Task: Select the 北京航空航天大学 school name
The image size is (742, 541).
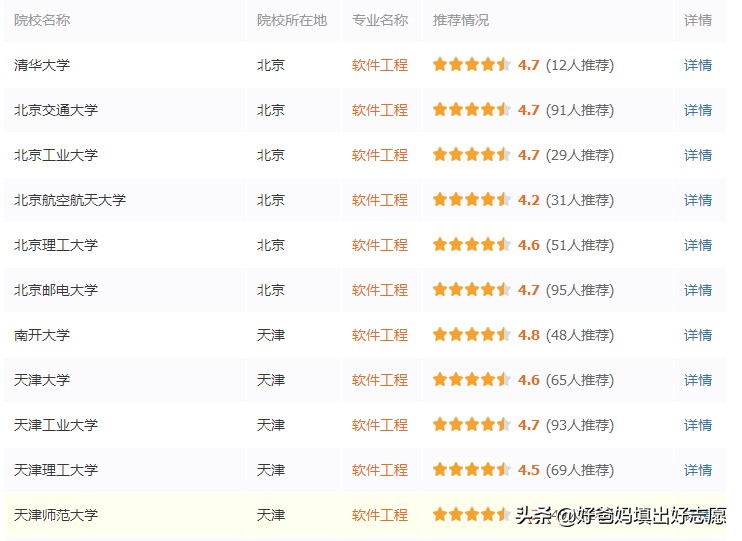Action: pos(70,200)
